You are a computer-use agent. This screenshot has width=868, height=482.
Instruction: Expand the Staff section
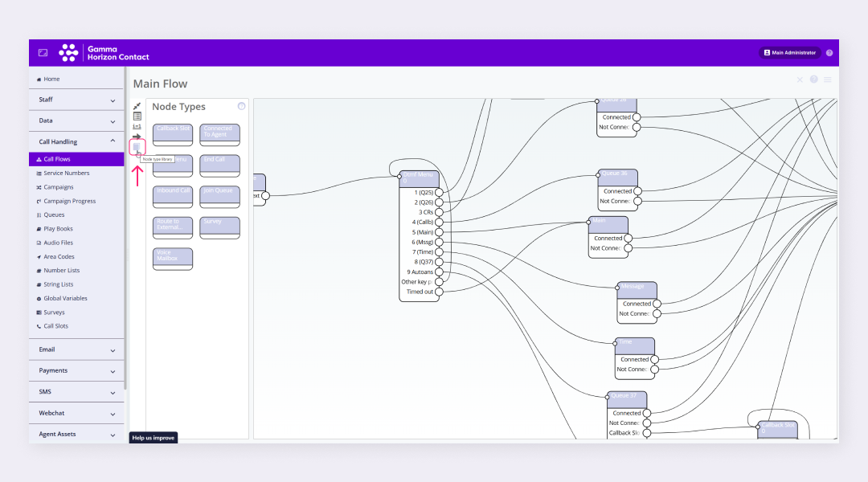(76, 100)
